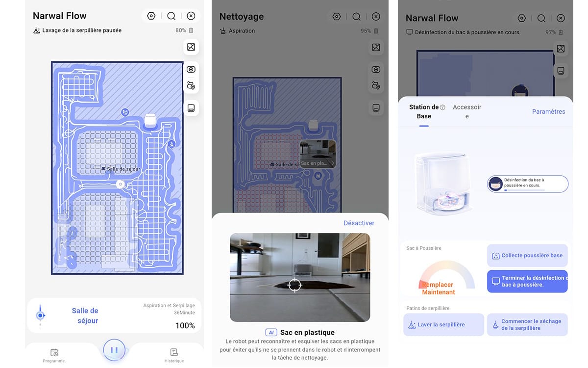Open hexagon settings on the paused-mop screen

(151, 16)
